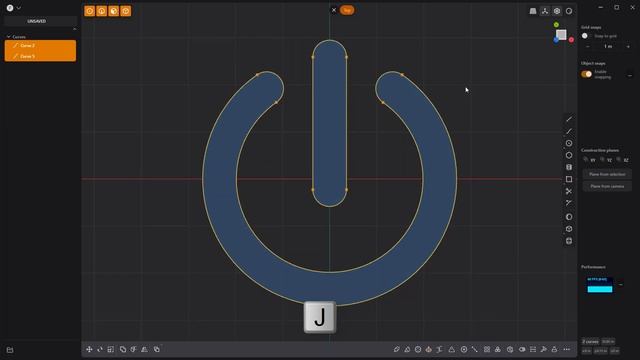Select the Duplicate tool in bottom toolbar
Screen dimensions: 640x360
pyautogui.click(x=123, y=349)
